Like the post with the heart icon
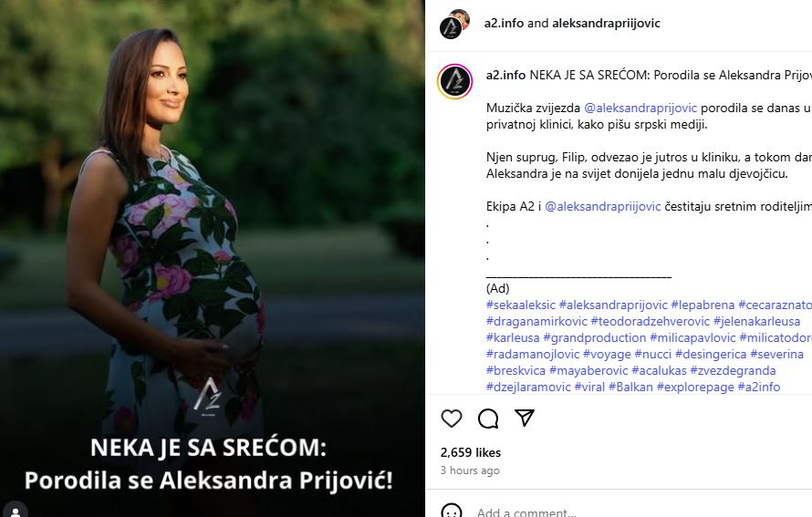Viewport: 812px width, 517px height. 451,419
